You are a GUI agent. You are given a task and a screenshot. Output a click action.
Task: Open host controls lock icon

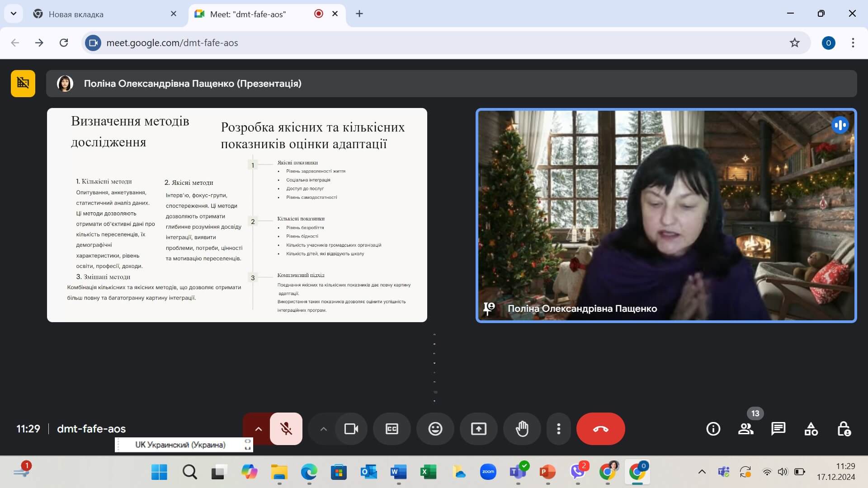[x=844, y=429]
